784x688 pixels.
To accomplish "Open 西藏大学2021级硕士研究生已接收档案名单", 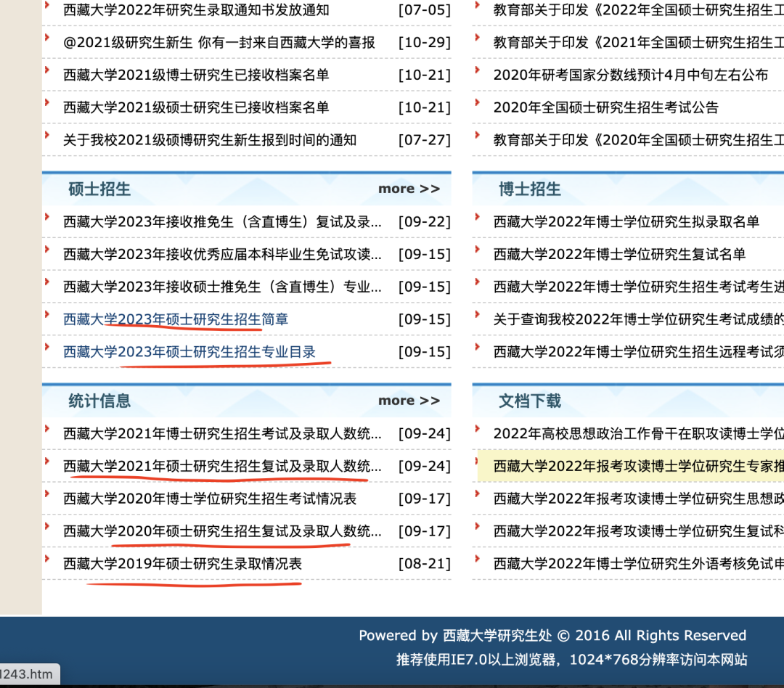I will 196,107.
